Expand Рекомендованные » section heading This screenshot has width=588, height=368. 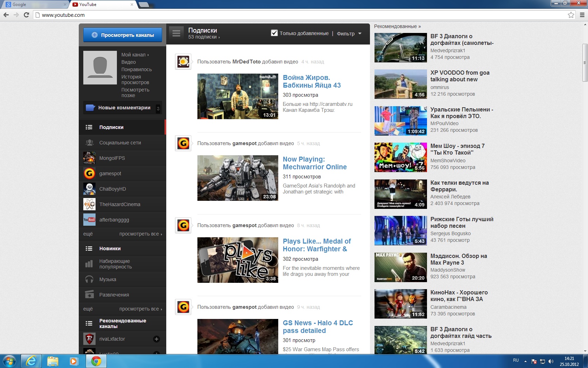[x=397, y=26]
